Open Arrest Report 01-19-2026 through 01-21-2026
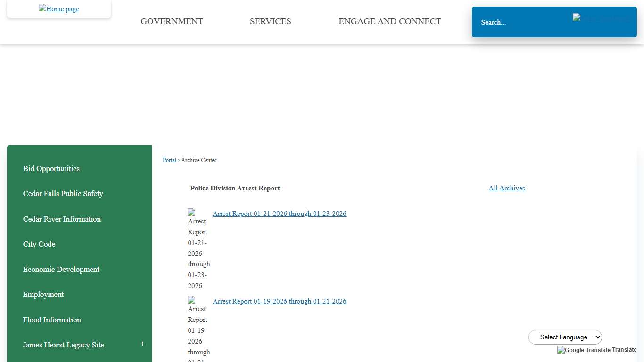 tap(279, 301)
